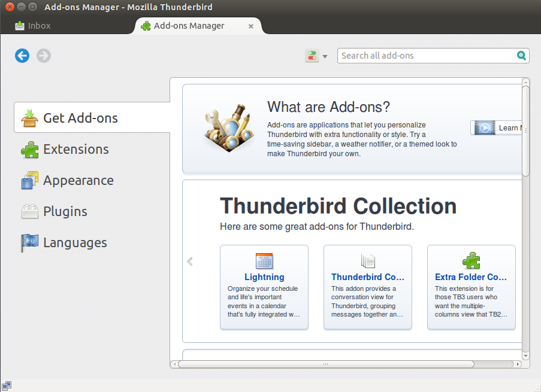Go back with the blue arrow button
The width and height of the screenshot is (541, 392).
(x=22, y=56)
